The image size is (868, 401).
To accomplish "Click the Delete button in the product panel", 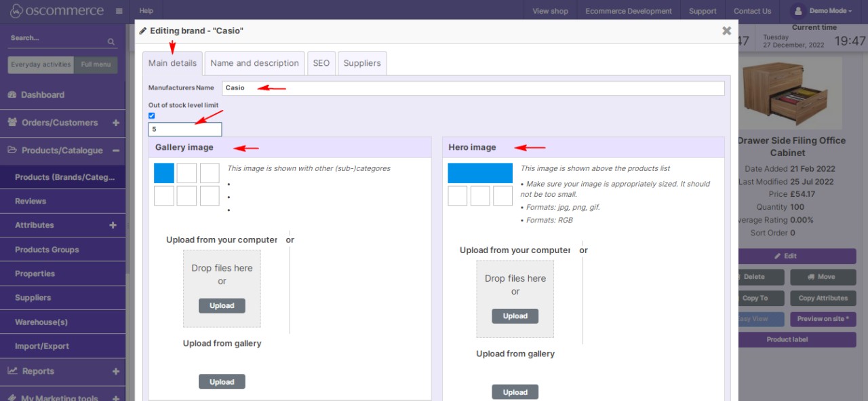I will [760, 277].
